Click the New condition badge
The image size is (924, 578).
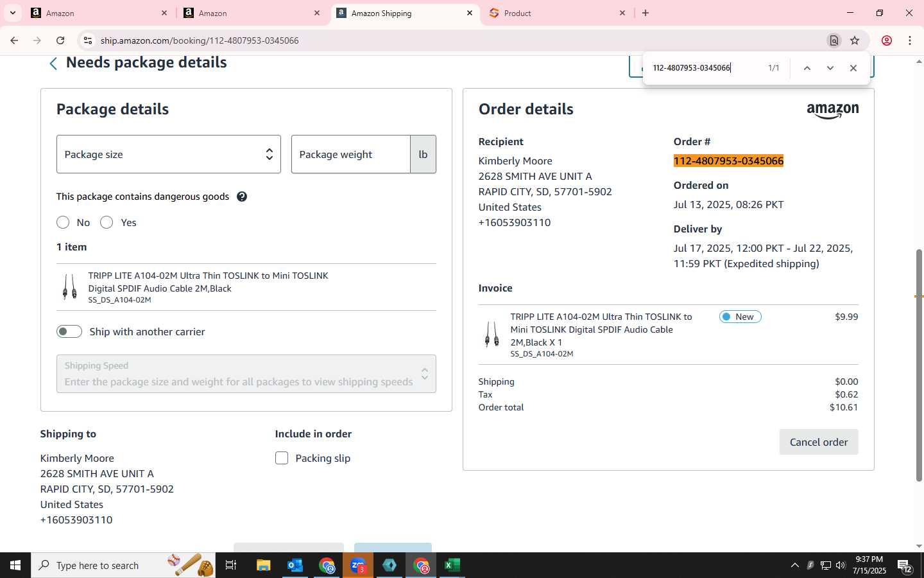(x=740, y=317)
